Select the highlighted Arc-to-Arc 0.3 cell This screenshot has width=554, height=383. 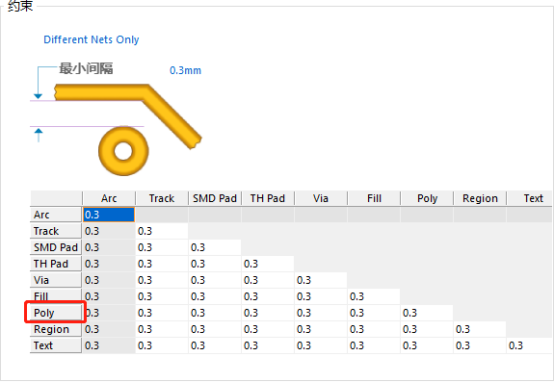coord(109,214)
